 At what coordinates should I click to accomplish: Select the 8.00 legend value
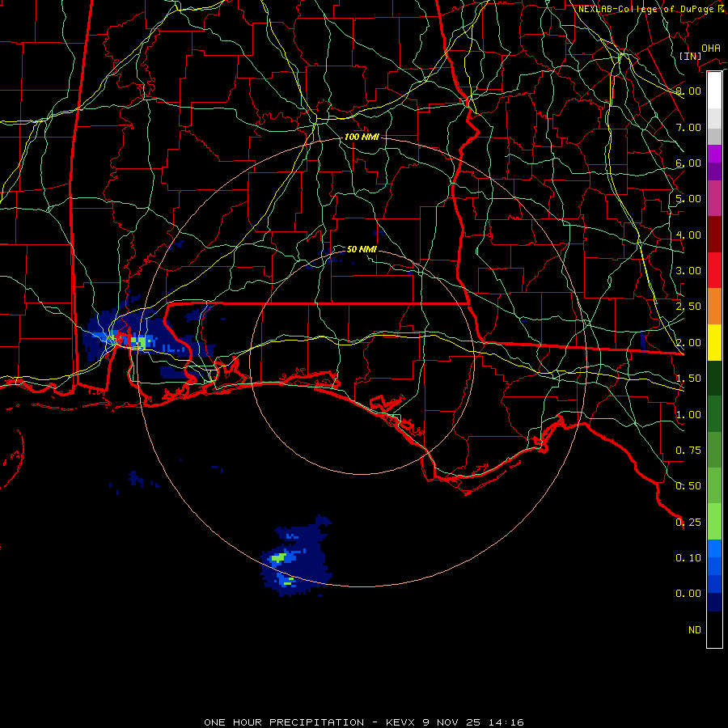point(688,91)
